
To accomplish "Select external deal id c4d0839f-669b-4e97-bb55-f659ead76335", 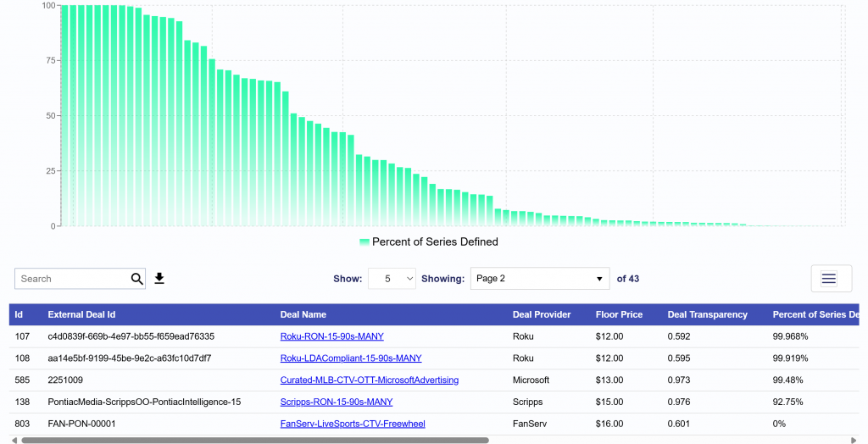I will click(x=131, y=336).
